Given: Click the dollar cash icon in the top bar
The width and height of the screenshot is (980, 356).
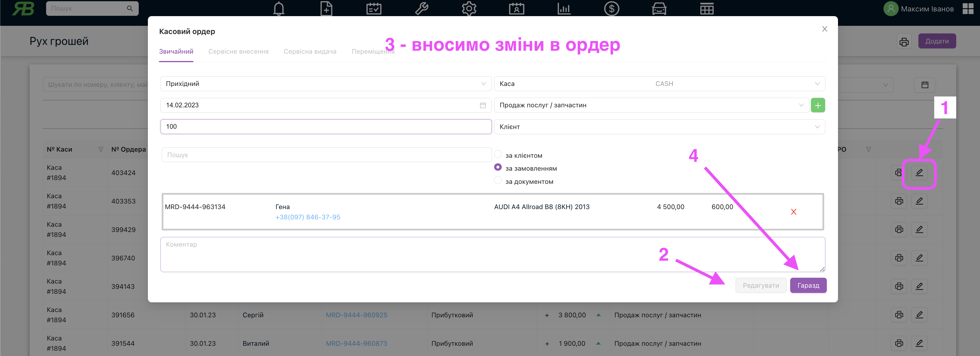Looking at the screenshot, I should 611,9.
